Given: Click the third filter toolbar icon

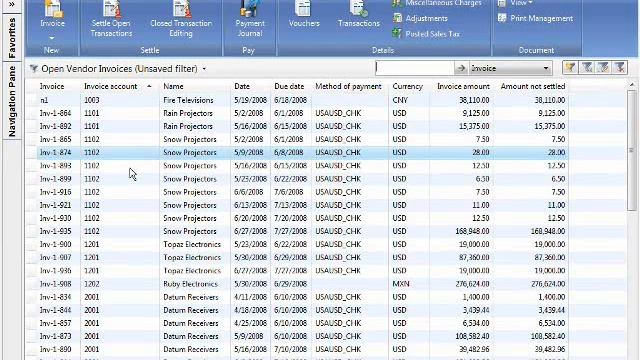Looking at the screenshot, I should (x=603, y=67).
